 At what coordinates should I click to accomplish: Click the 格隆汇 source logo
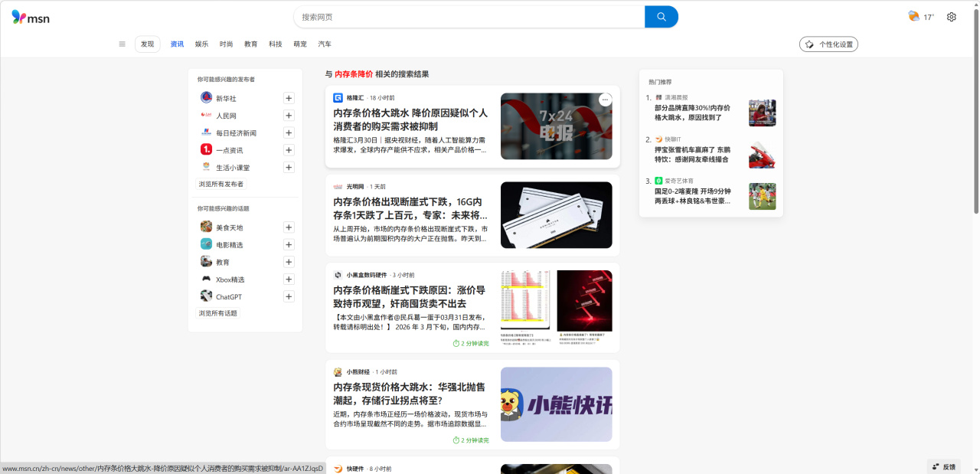[338, 98]
